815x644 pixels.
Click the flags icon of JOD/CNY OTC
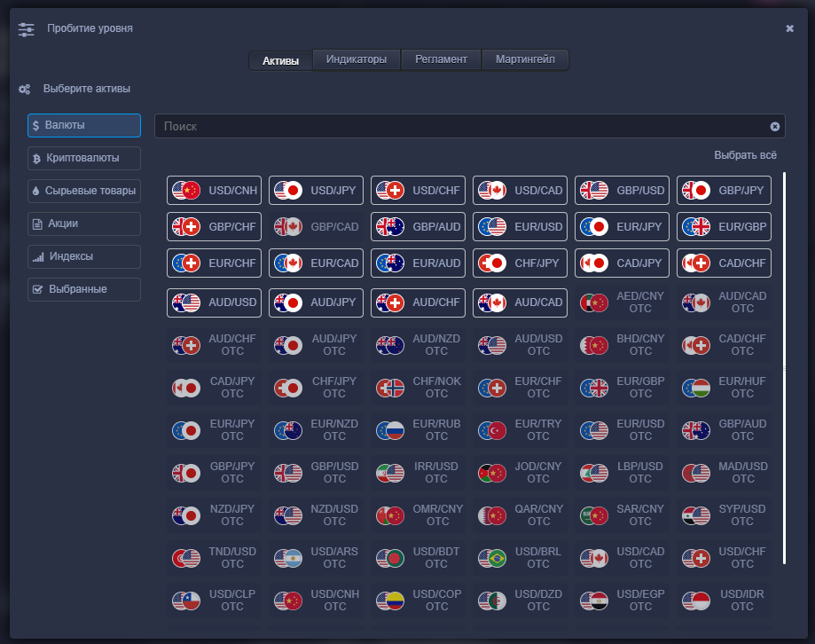coord(492,473)
